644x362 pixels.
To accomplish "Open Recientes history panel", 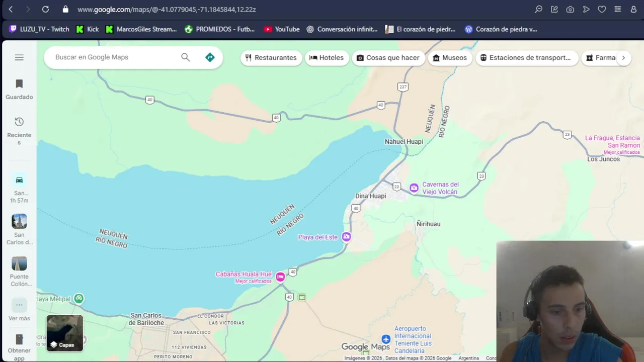I will (19, 130).
